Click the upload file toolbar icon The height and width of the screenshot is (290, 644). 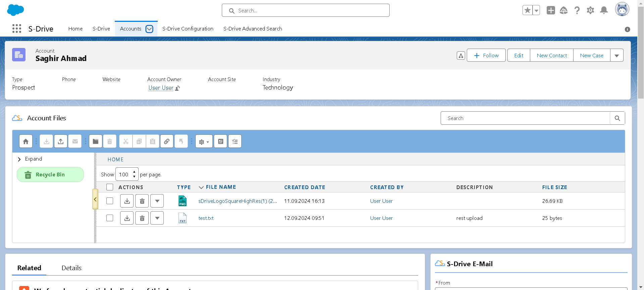(x=61, y=141)
